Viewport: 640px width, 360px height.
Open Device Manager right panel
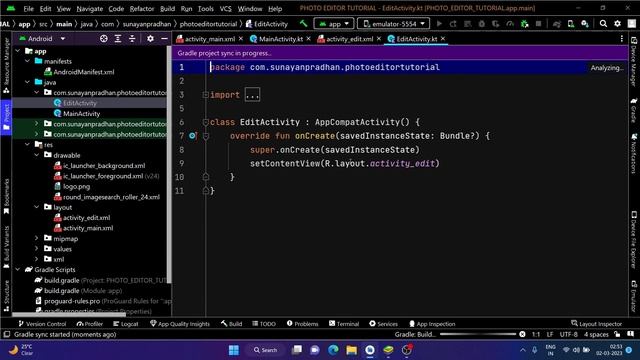(633, 61)
